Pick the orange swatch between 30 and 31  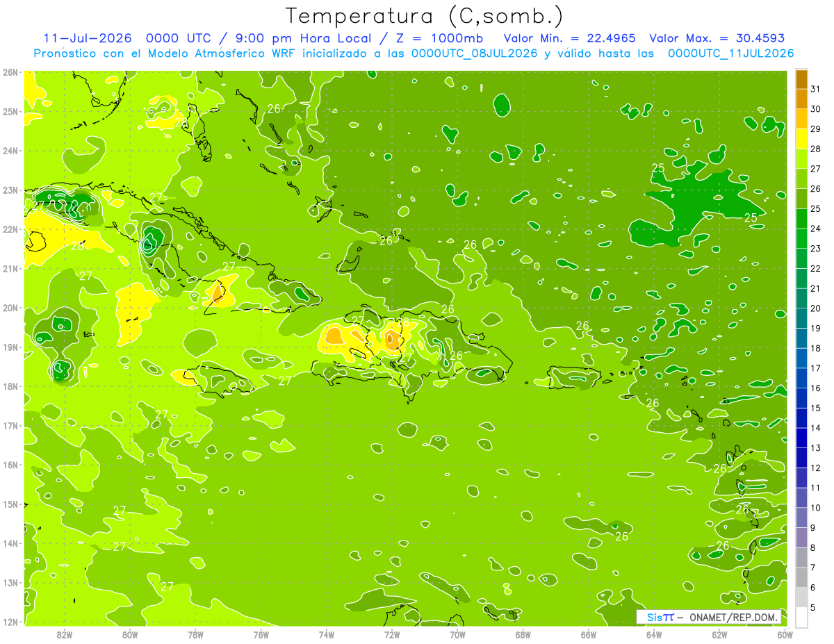pos(801,99)
